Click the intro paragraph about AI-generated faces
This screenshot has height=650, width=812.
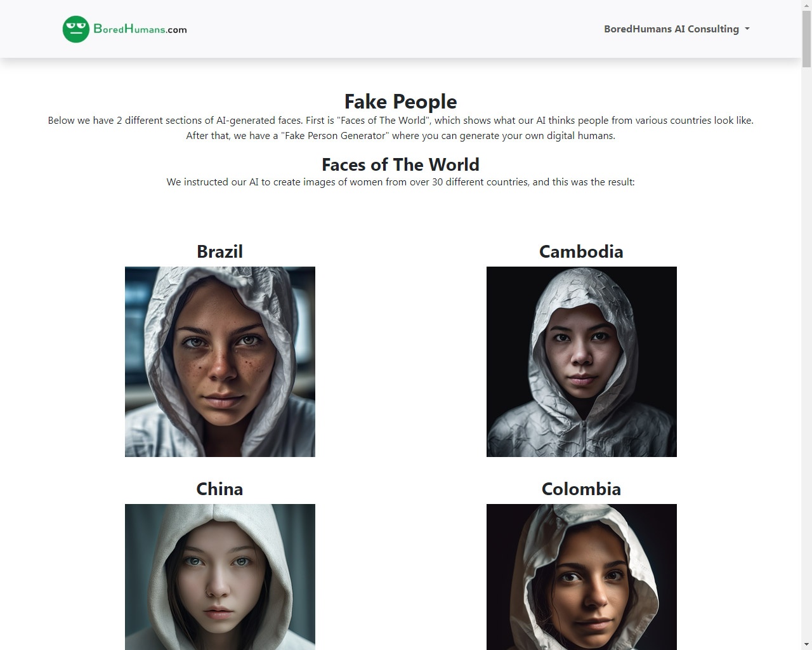coord(401,128)
